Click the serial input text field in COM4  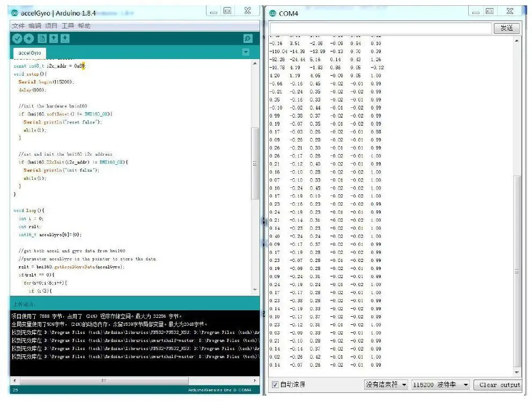point(380,28)
